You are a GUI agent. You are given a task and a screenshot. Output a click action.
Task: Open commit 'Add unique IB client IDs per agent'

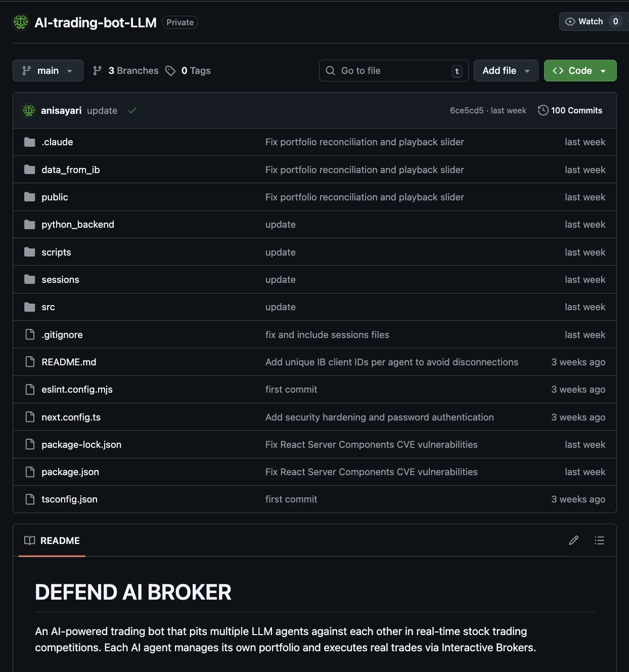392,362
